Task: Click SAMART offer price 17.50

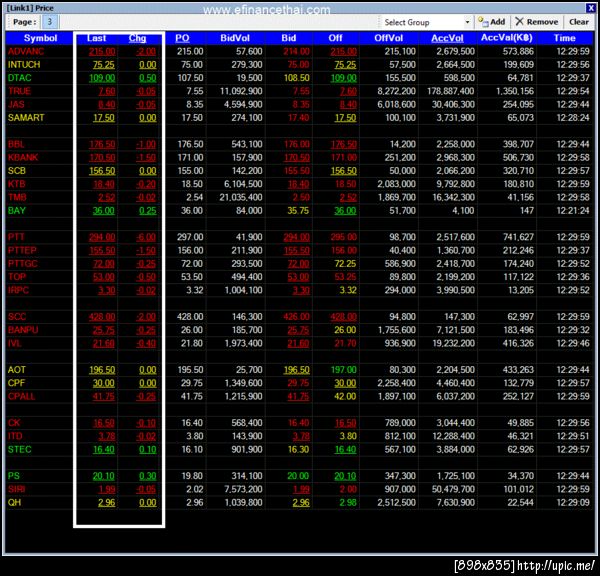Action: (345, 117)
